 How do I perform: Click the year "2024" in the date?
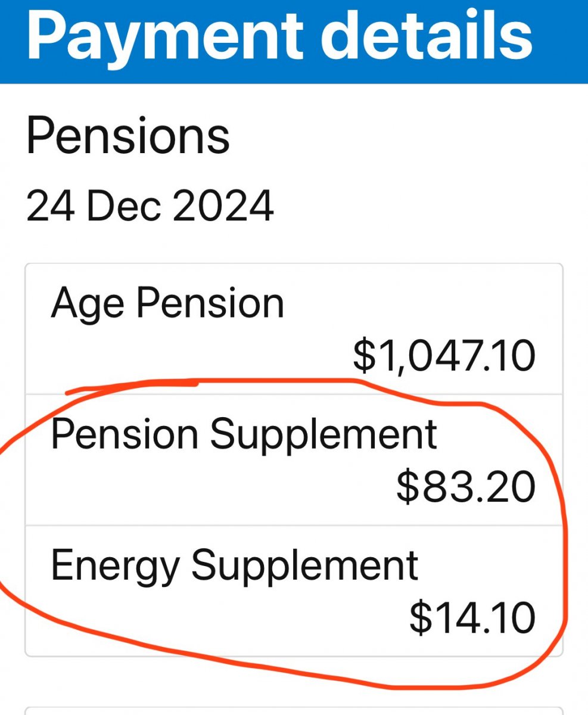[223, 206]
